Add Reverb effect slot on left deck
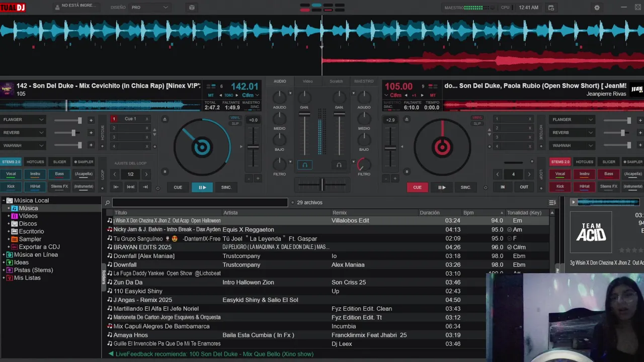This screenshot has height=362, width=644. click(x=91, y=133)
